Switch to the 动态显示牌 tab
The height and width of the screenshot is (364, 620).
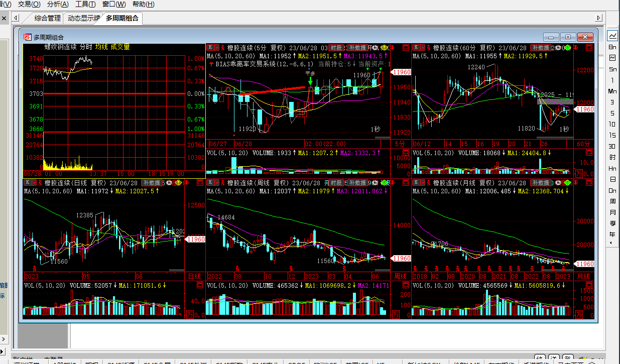83,19
